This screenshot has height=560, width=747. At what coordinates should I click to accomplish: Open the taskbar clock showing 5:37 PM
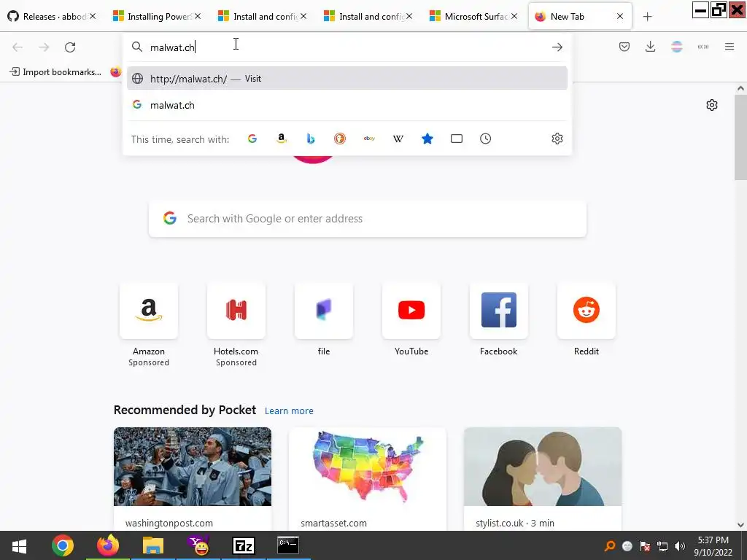[713, 545]
